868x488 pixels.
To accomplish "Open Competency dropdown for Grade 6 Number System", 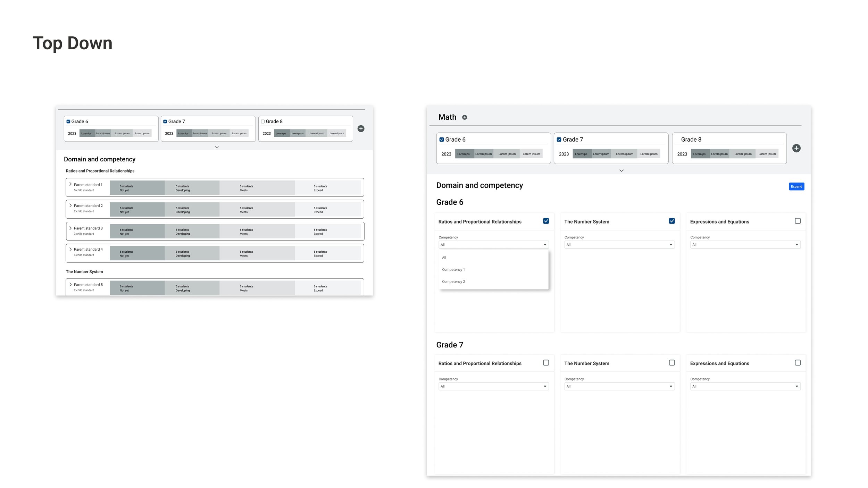I will click(x=619, y=245).
